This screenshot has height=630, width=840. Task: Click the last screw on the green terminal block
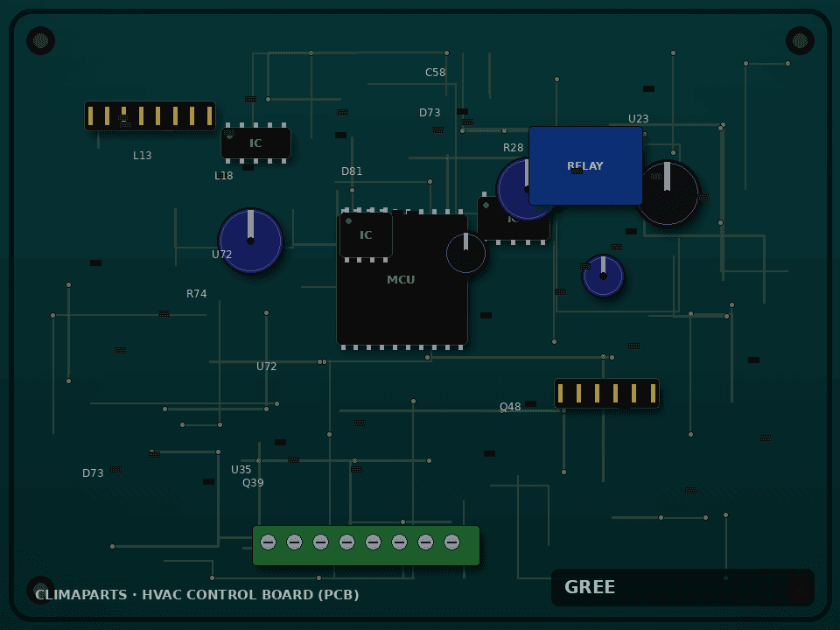pos(451,542)
